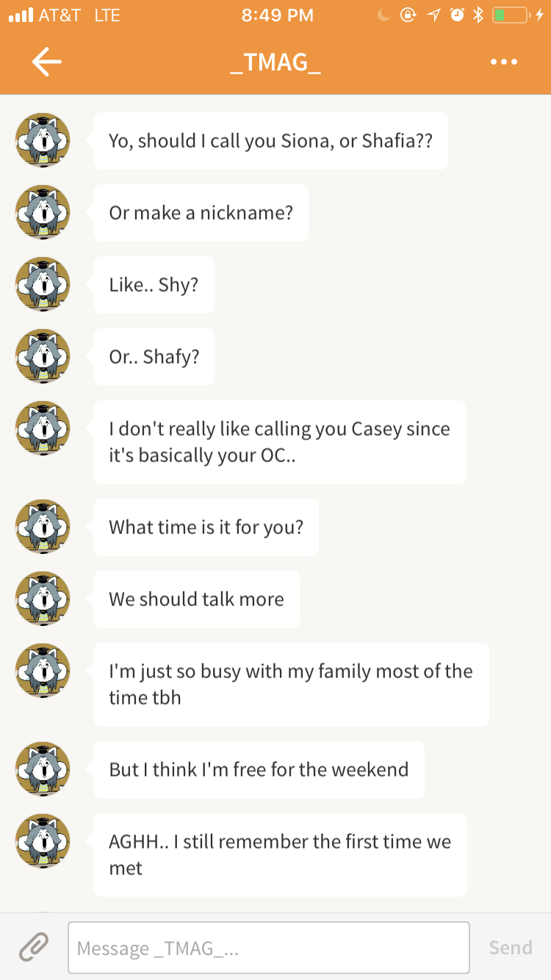Viewport: 551px width, 980px height.
Task: Tap avatar beside "Siona, or Shafia" message
Action: click(43, 140)
